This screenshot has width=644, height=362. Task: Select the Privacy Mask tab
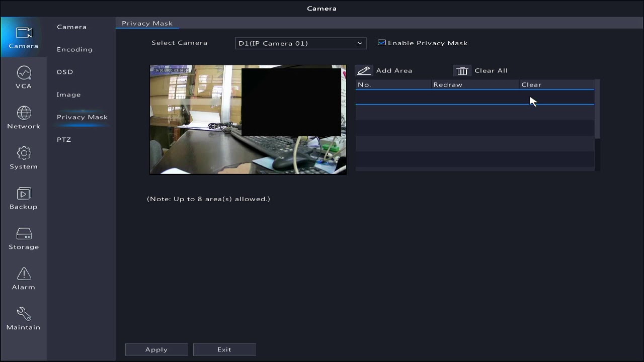click(x=147, y=23)
